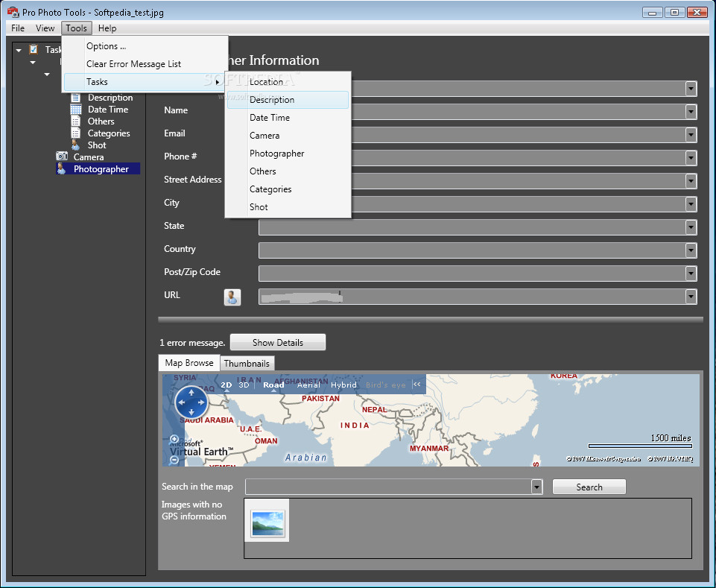Click the Categories list icon in tree

[x=76, y=133]
